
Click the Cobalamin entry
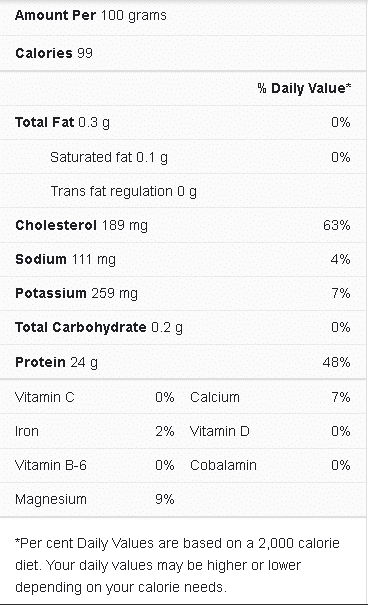click(270, 465)
